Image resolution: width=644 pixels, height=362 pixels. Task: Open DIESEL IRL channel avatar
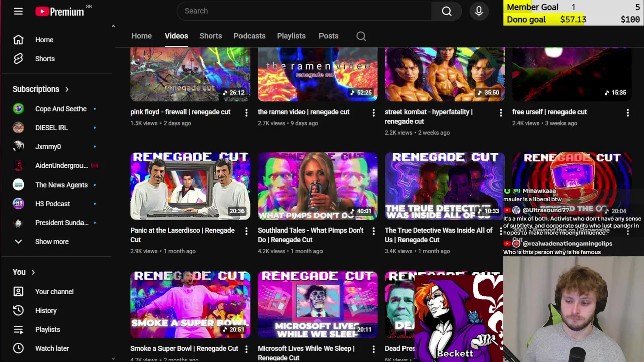(x=18, y=128)
